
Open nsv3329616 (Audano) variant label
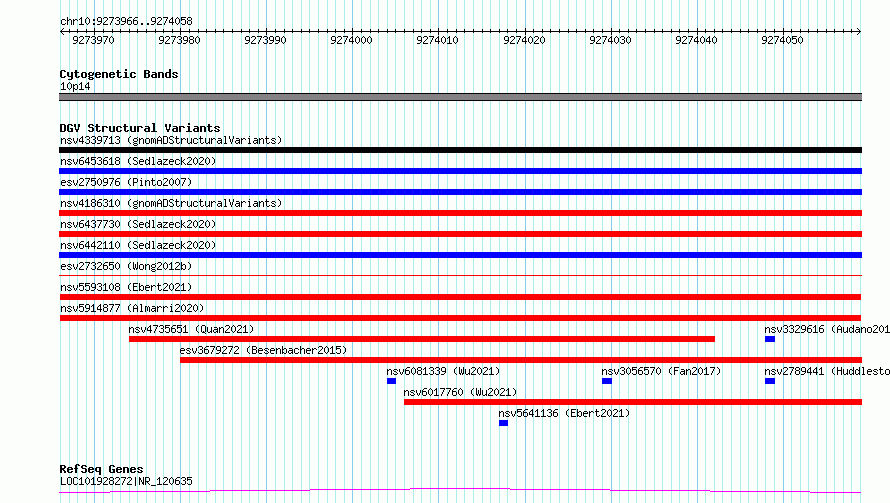pos(826,329)
